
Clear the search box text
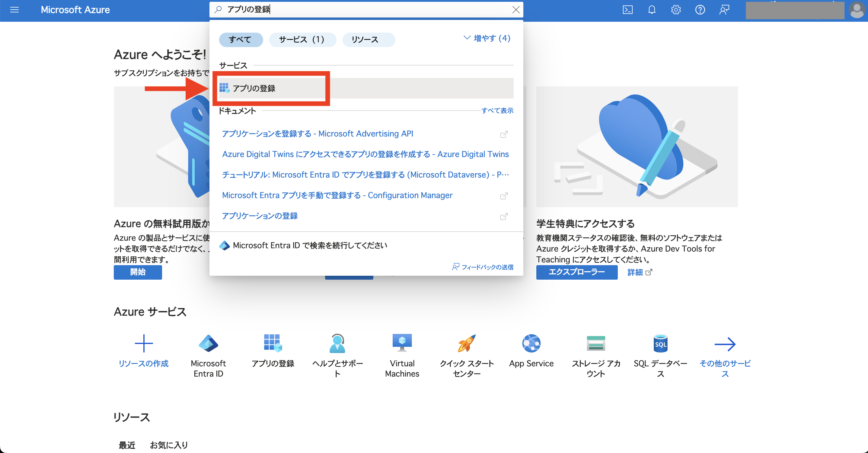point(515,10)
